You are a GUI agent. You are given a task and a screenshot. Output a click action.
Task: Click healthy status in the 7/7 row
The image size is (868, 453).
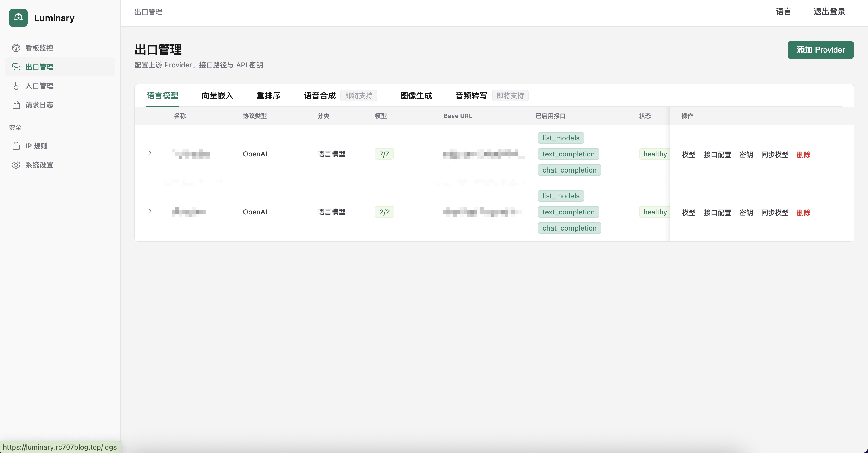click(x=654, y=154)
